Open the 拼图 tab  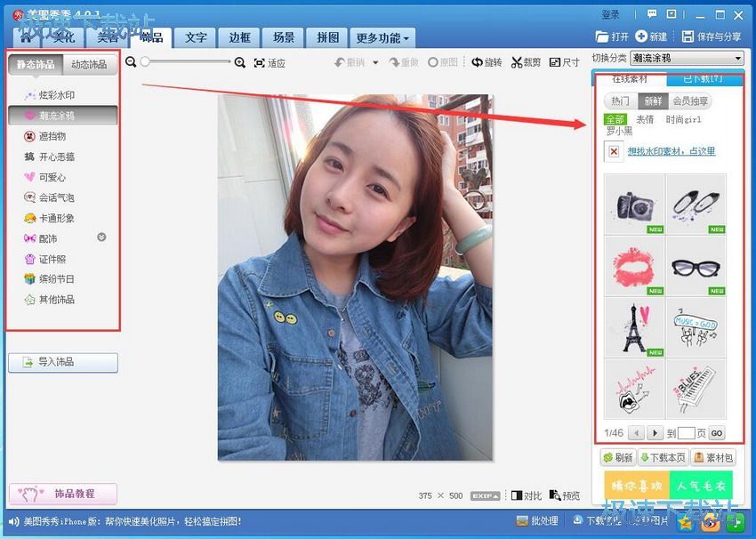pyautogui.click(x=327, y=37)
